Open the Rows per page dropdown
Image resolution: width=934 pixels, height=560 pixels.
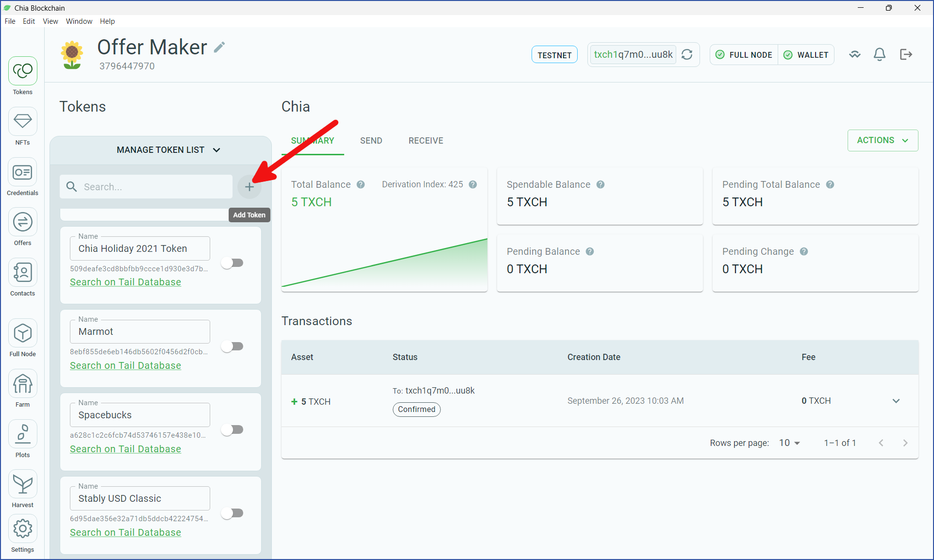coord(789,443)
